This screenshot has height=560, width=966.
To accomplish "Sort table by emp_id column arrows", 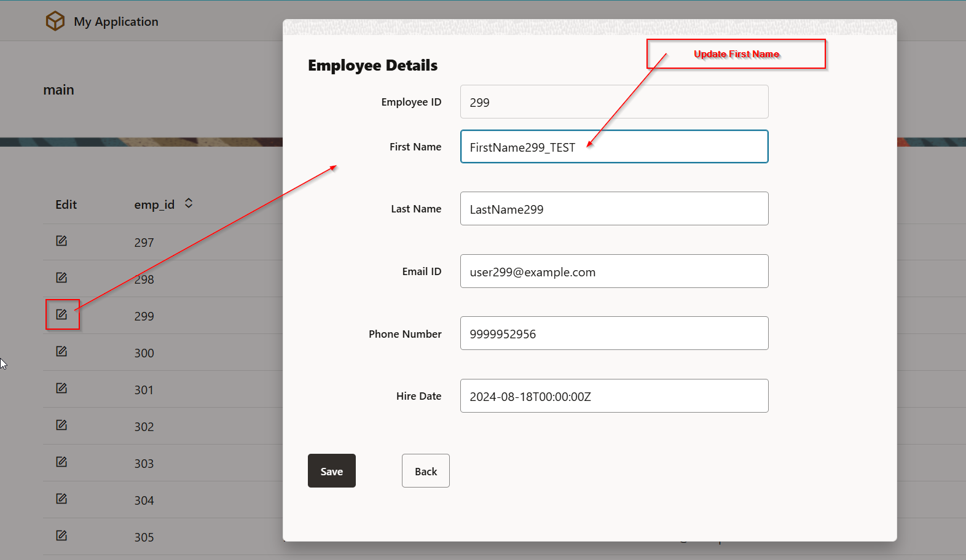I will point(189,203).
